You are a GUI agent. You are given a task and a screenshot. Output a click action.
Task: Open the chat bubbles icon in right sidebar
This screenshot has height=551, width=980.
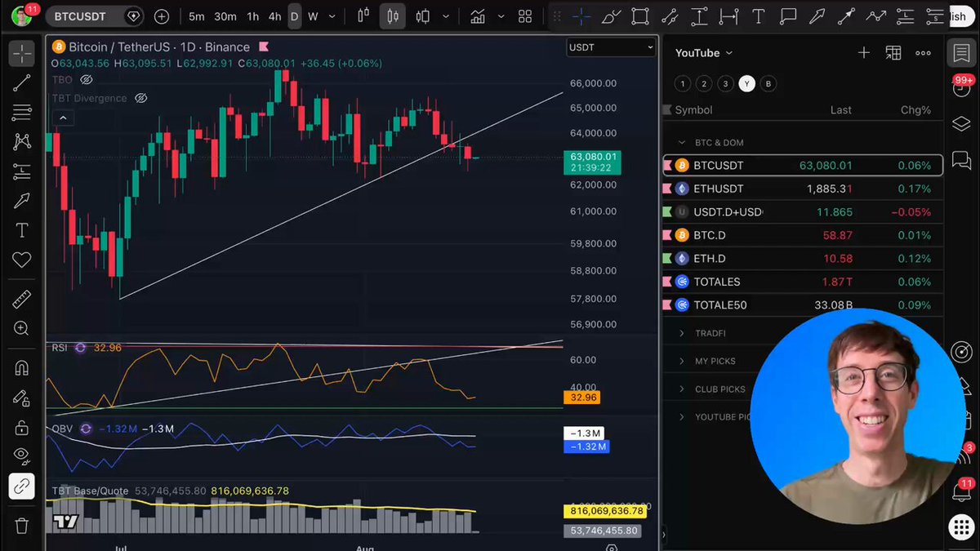(x=961, y=159)
